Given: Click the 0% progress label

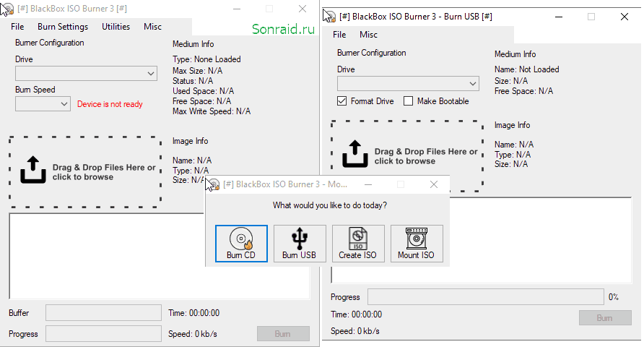Looking at the screenshot, I should 614,297.
